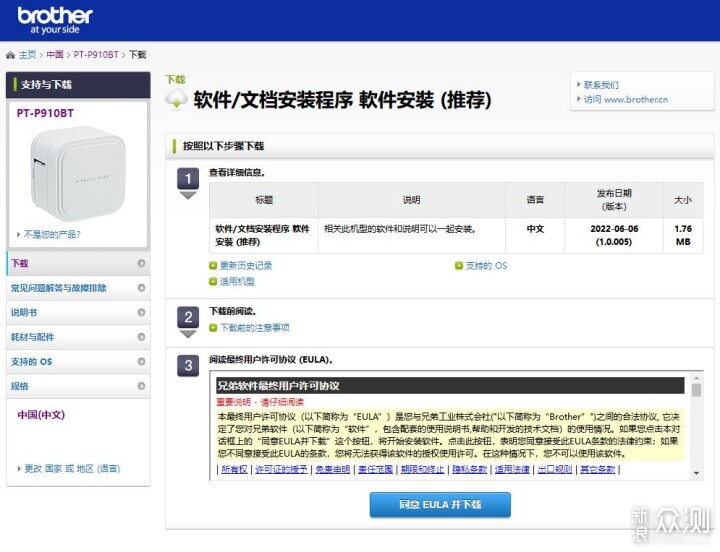Click 联系我们 link
The height and width of the screenshot is (552, 720).
601,85
